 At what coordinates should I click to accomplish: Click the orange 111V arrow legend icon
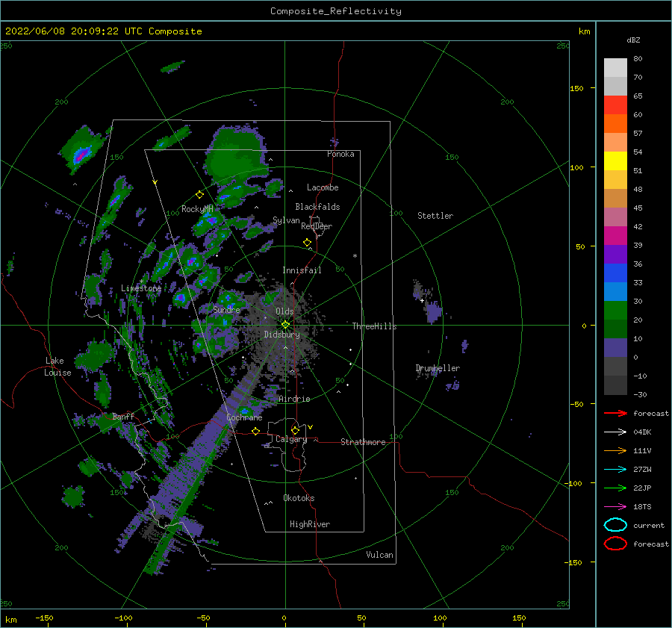pyautogui.click(x=615, y=450)
